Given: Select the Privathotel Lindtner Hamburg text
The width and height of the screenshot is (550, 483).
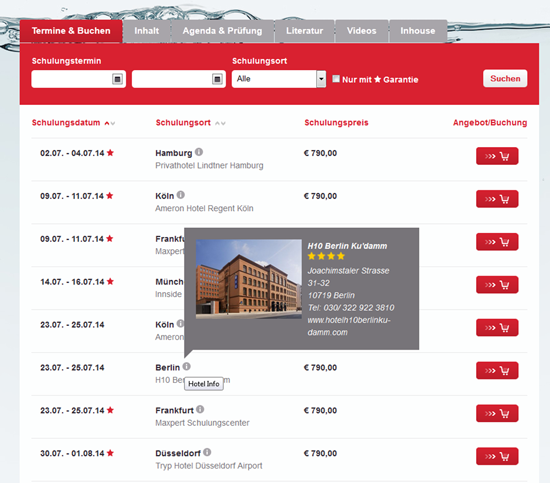Looking at the screenshot, I should pyautogui.click(x=209, y=166).
